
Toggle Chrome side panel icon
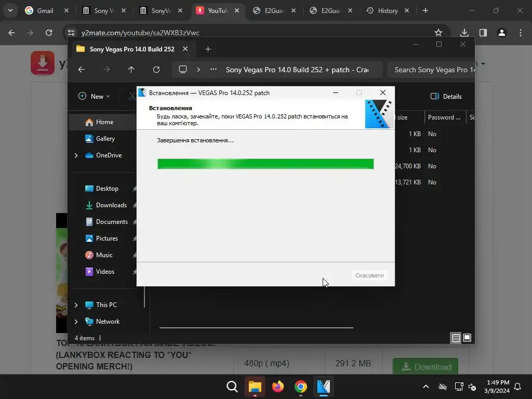(x=483, y=33)
